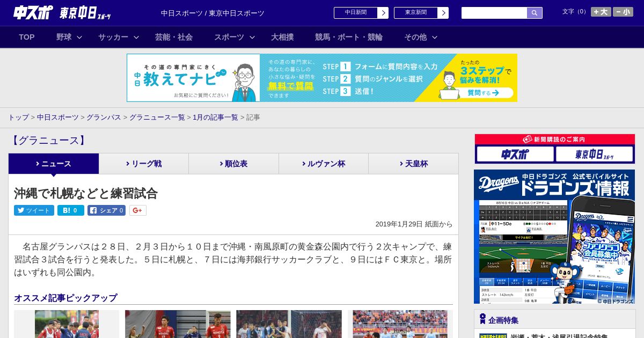Expand the 野球 navigation dropdown
Image resolution: width=644 pixels, height=338 pixels.
(69, 37)
